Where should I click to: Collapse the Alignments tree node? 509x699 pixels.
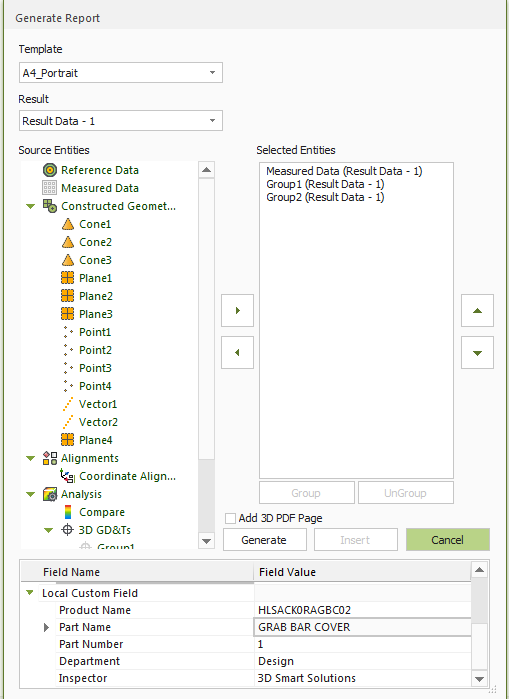click(30, 458)
